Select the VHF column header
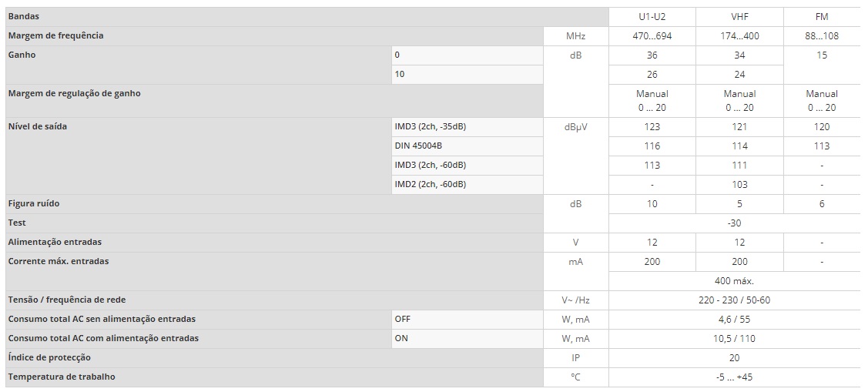 pos(739,17)
